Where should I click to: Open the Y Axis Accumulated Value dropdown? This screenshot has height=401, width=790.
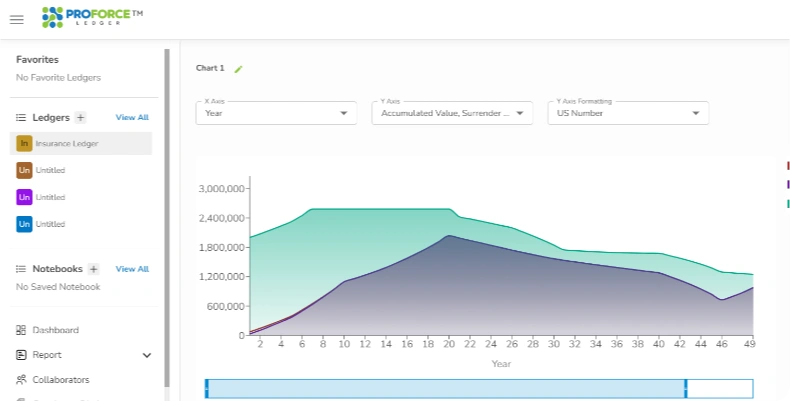pyautogui.click(x=452, y=113)
